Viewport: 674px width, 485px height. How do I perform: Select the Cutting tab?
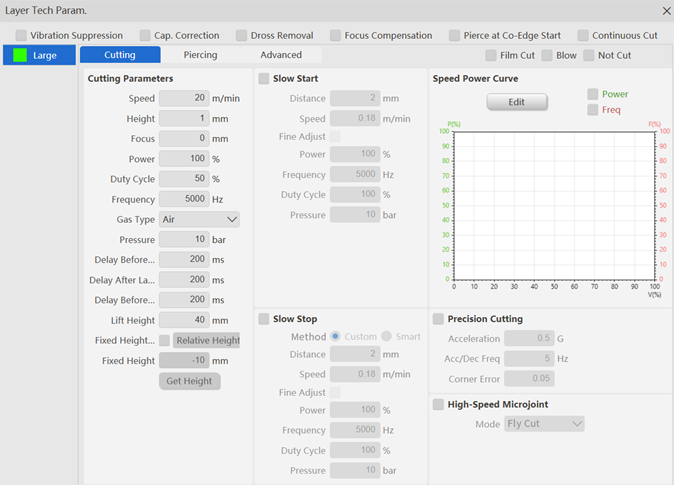(120, 55)
